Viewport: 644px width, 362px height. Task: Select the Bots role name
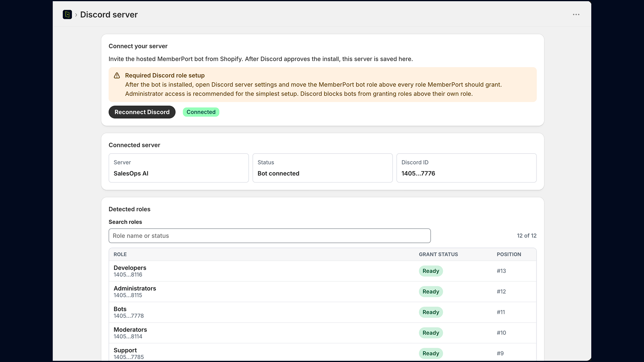coord(120,309)
